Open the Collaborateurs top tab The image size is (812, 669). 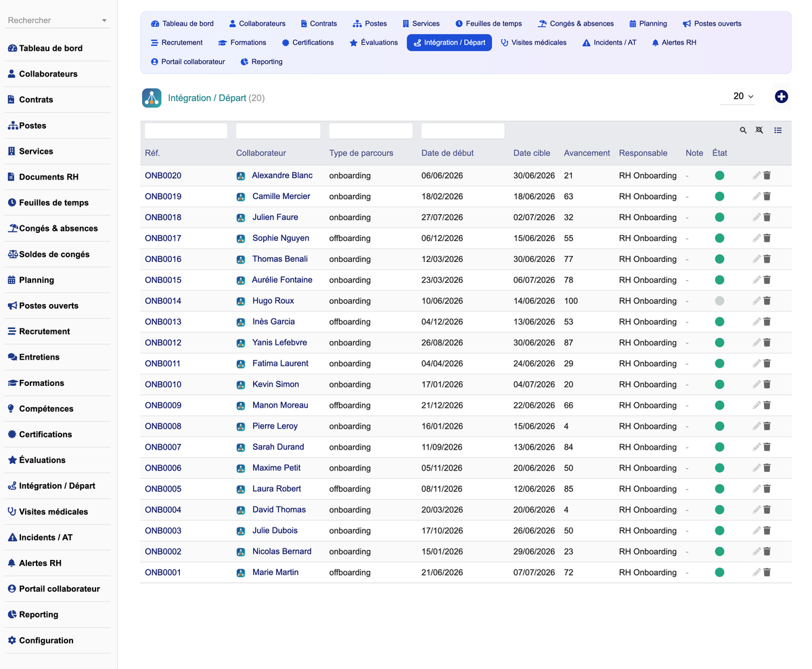click(257, 24)
